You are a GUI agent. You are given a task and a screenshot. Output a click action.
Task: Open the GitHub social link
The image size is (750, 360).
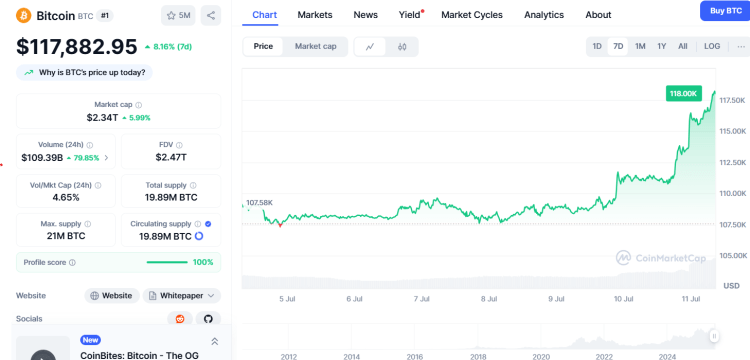click(x=208, y=319)
